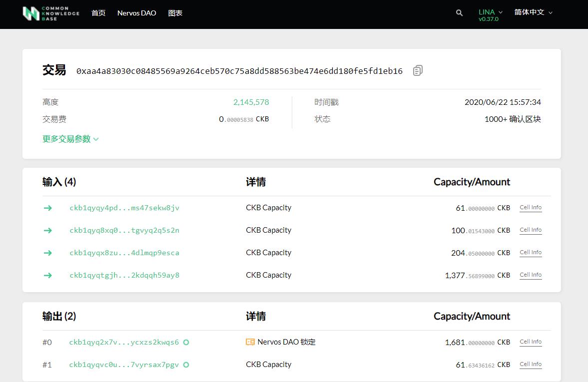Click the 状态 label

pos(322,119)
